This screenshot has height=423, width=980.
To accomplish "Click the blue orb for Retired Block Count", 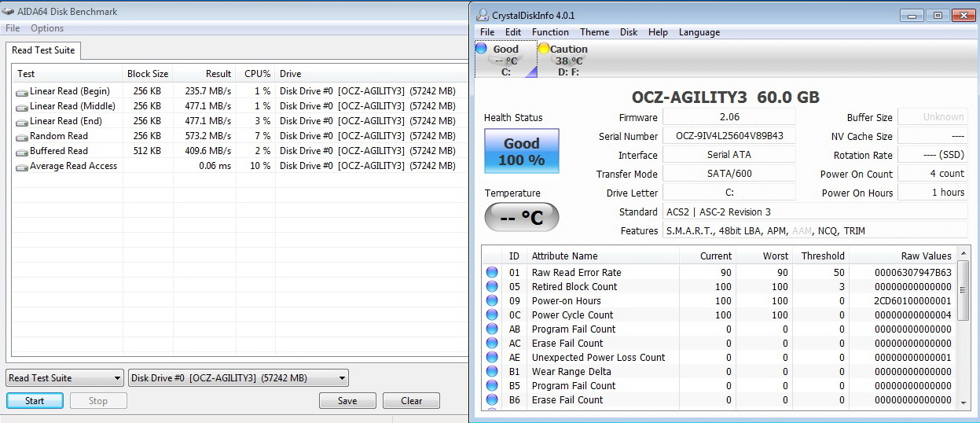I will [492, 287].
